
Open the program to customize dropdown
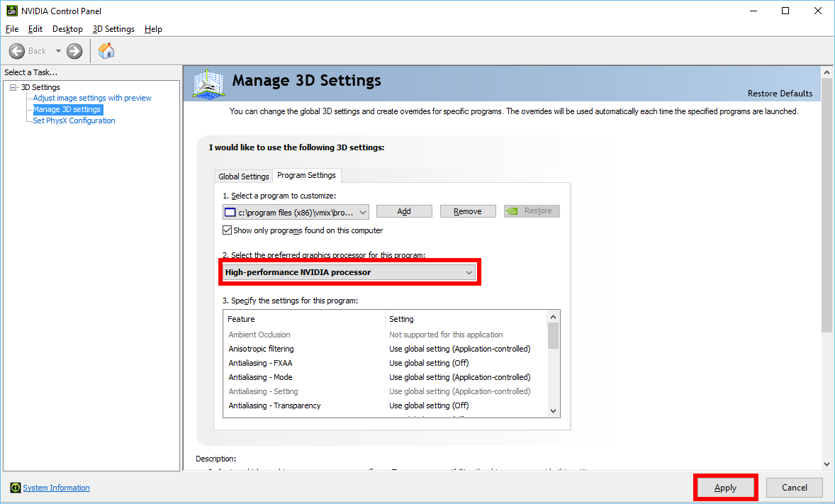296,212
